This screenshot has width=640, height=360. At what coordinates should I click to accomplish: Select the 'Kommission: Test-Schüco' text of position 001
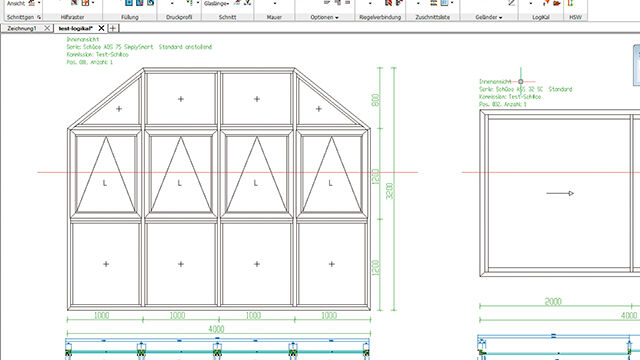(98, 55)
